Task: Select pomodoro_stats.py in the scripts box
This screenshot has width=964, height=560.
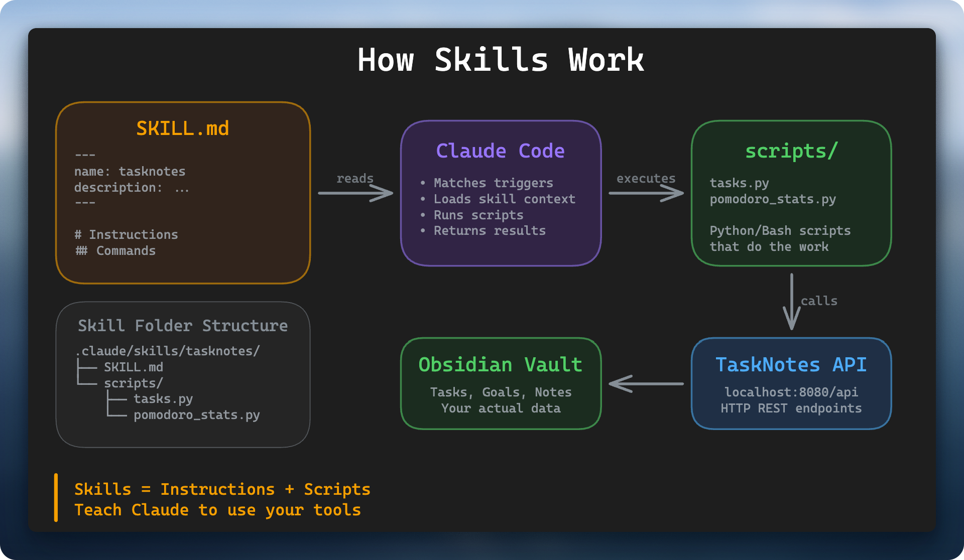Action: coord(773,199)
